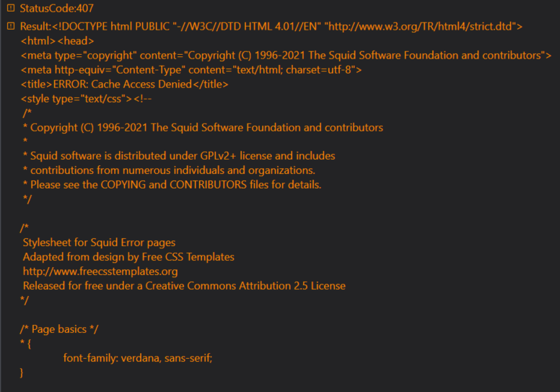Open the freecsstemplates.org URL text
Image resolution: width=560 pixels, height=392 pixels.
click(100, 271)
